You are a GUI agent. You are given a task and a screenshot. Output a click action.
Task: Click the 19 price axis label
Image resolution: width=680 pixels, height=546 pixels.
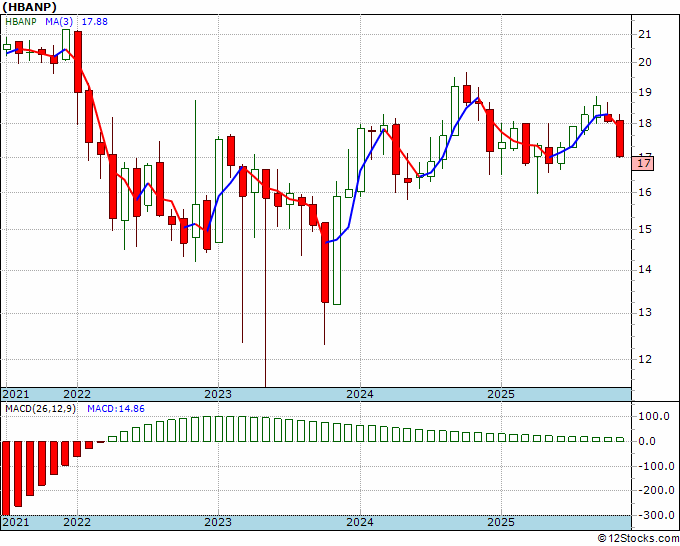click(645, 92)
